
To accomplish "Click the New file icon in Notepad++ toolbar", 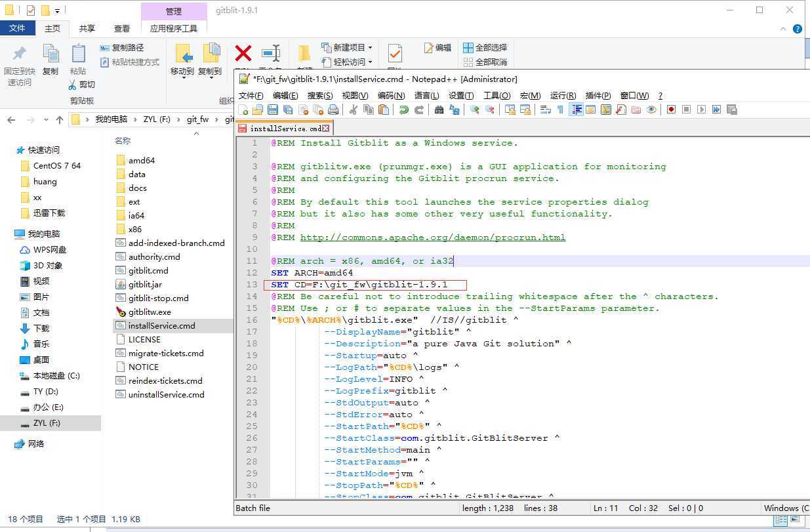I will (243, 110).
